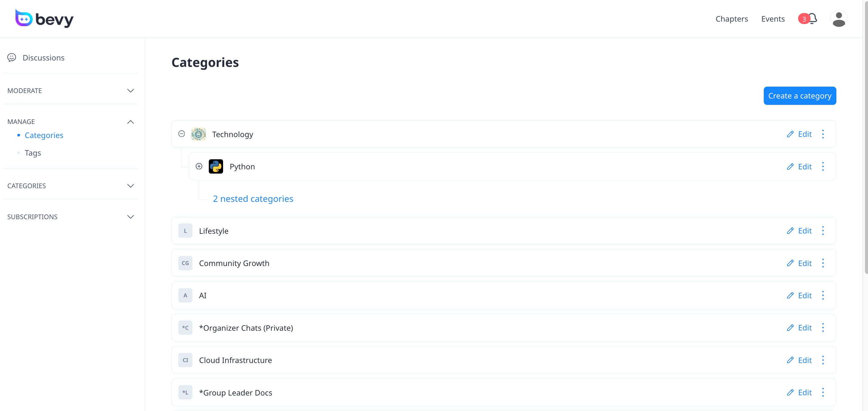Collapse the Technology category tree

(x=182, y=134)
